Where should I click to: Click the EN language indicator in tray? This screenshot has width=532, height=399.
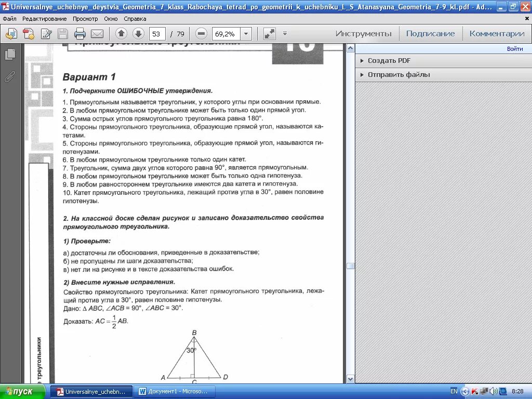coord(454,391)
